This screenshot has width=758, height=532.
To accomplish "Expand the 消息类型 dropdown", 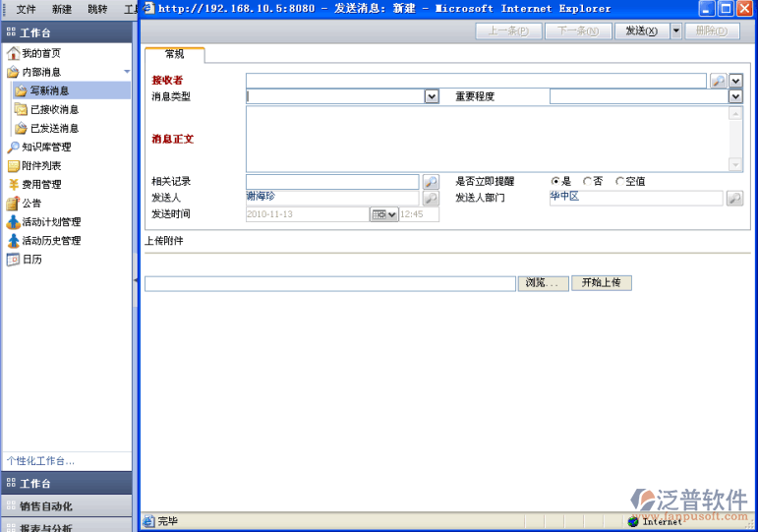I will tap(432, 96).
